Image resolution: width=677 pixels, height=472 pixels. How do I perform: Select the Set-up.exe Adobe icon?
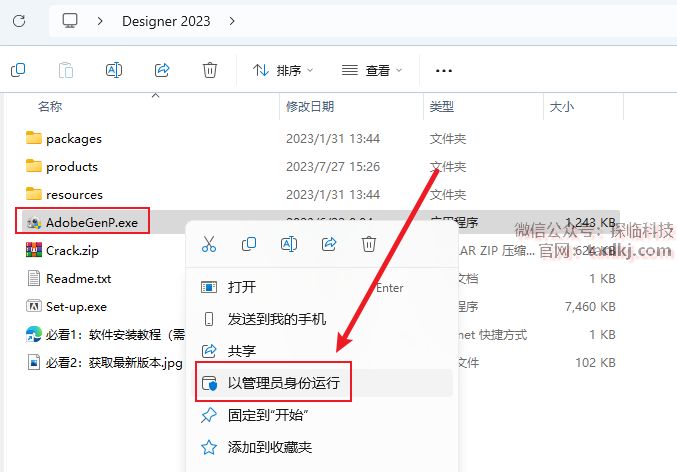tap(34, 306)
